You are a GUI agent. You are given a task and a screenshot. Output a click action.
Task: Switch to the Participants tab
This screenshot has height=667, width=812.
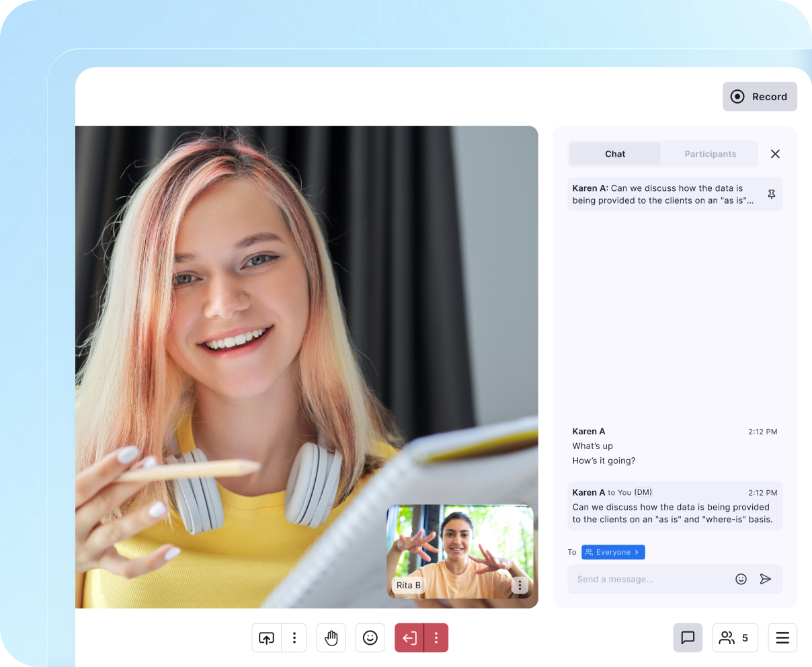[x=710, y=154]
